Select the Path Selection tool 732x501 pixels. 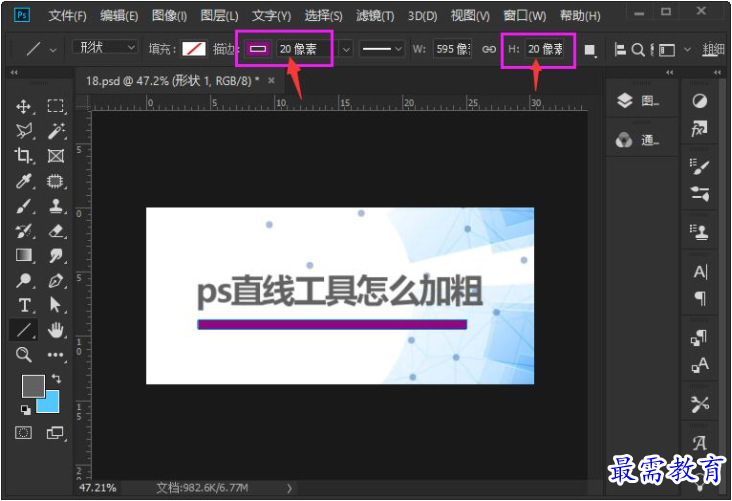pos(56,305)
